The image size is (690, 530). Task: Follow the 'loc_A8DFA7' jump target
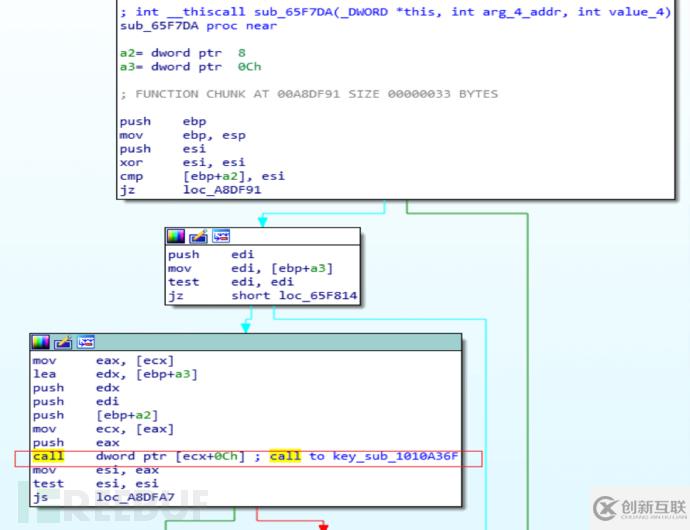click(136, 497)
